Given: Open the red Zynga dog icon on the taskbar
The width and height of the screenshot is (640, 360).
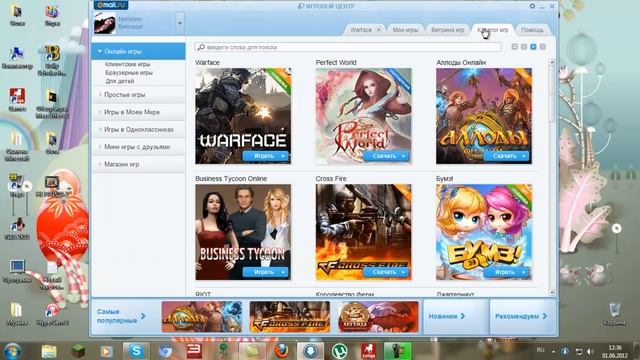Looking at the screenshot, I should click(368, 351).
